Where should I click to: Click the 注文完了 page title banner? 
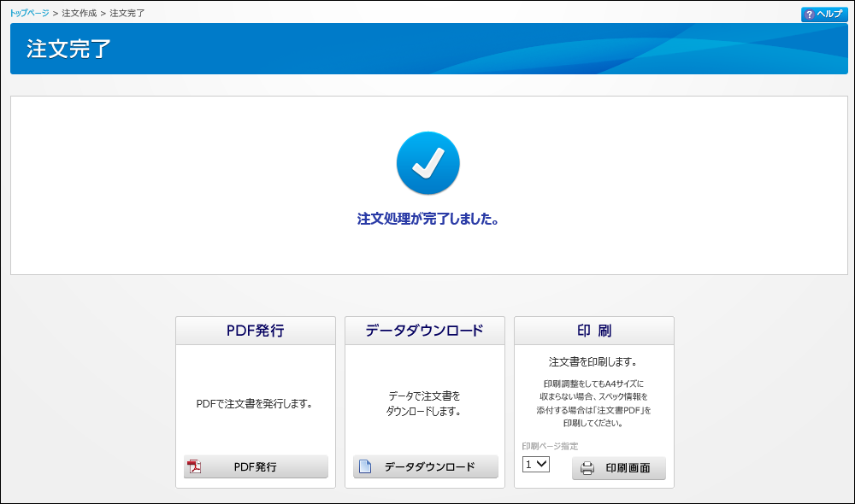68,49
